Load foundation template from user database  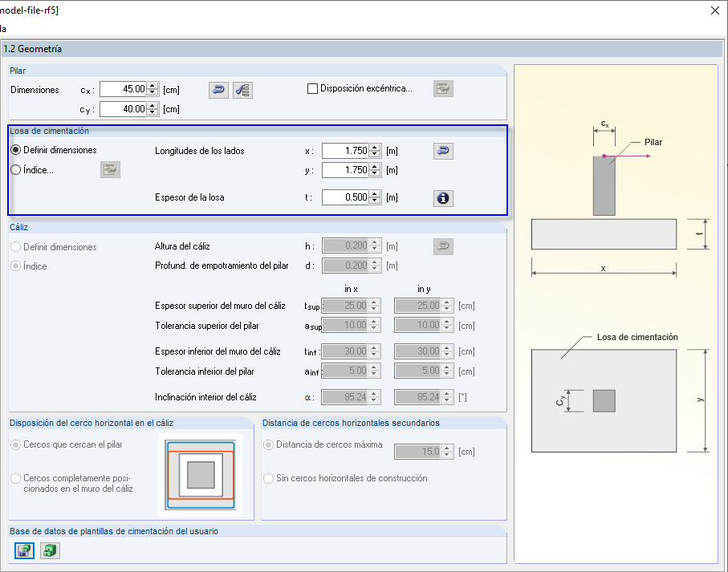click(50, 550)
